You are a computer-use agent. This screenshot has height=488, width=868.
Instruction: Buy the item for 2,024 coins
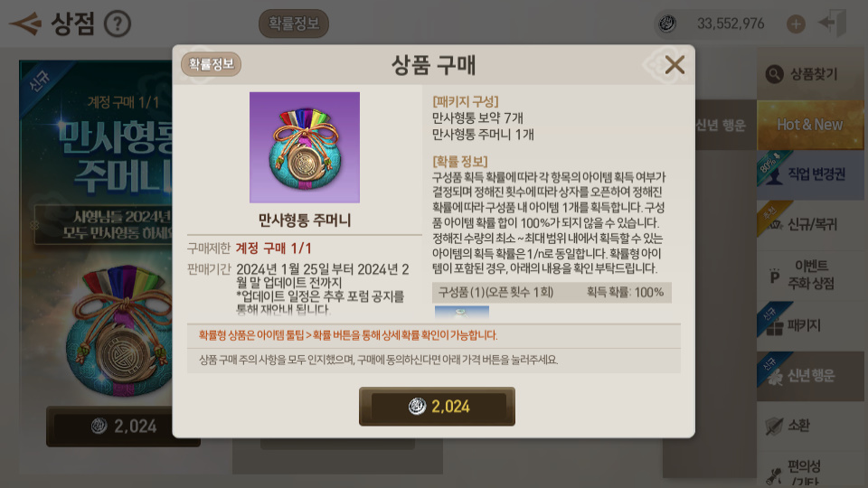(x=437, y=407)
